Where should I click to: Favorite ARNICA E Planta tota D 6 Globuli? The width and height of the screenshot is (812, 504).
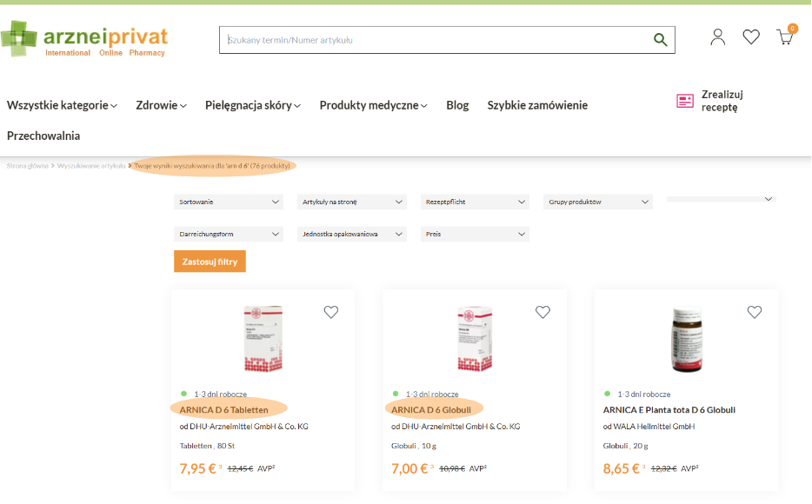coord(755,312)
